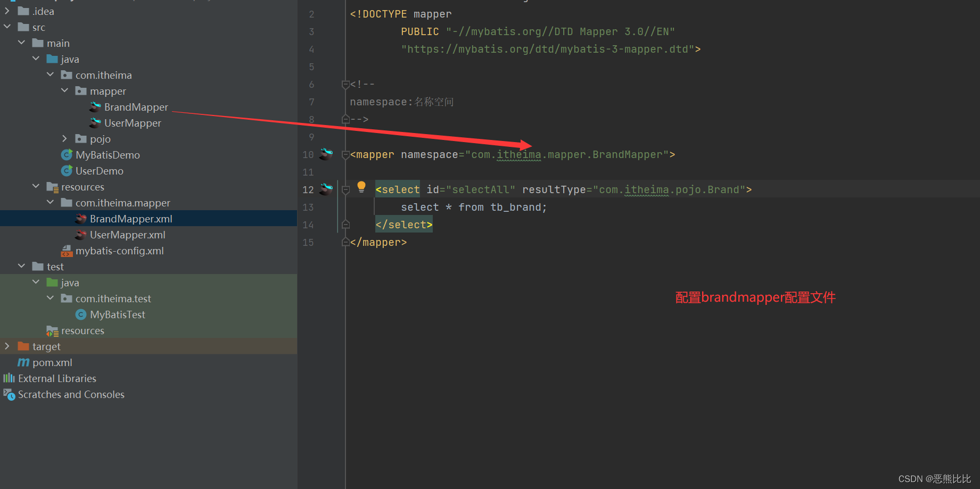Click the SQL select statement on line 13
This screenshot has height=489, width=980.
click(x=474, y=208)
